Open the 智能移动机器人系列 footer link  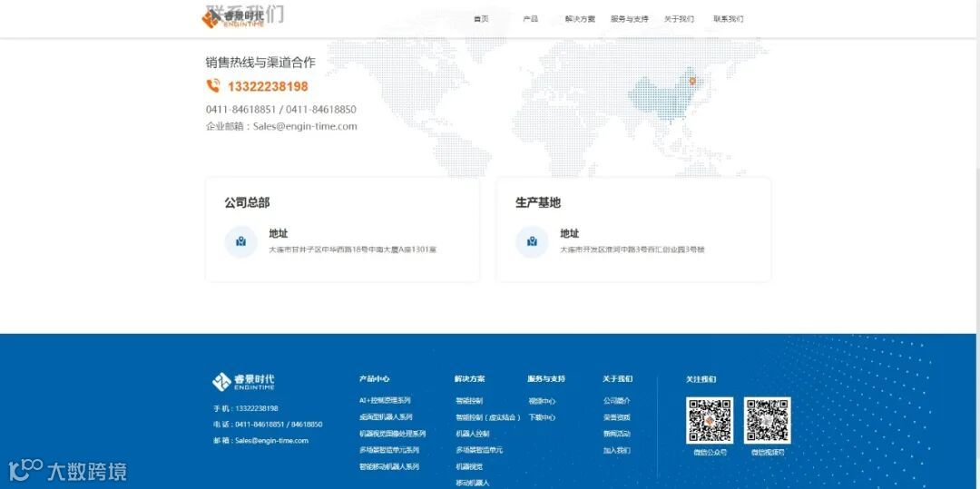click(x=388, y=466)
